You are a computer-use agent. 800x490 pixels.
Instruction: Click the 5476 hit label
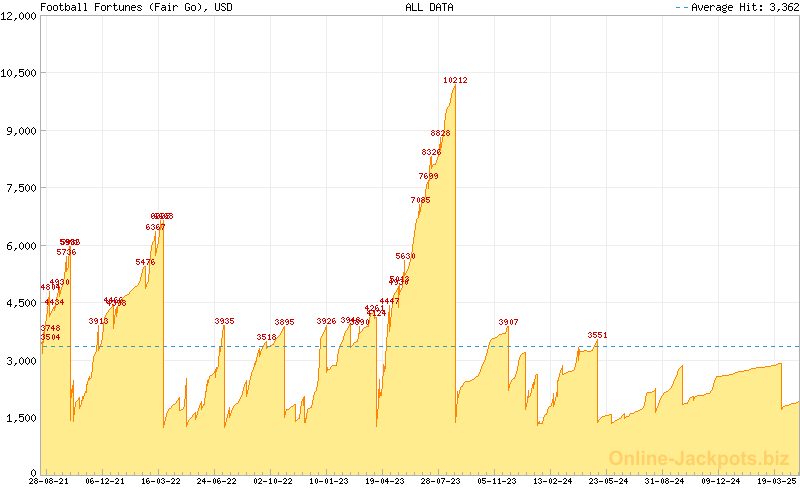click(x=145, y=262)
